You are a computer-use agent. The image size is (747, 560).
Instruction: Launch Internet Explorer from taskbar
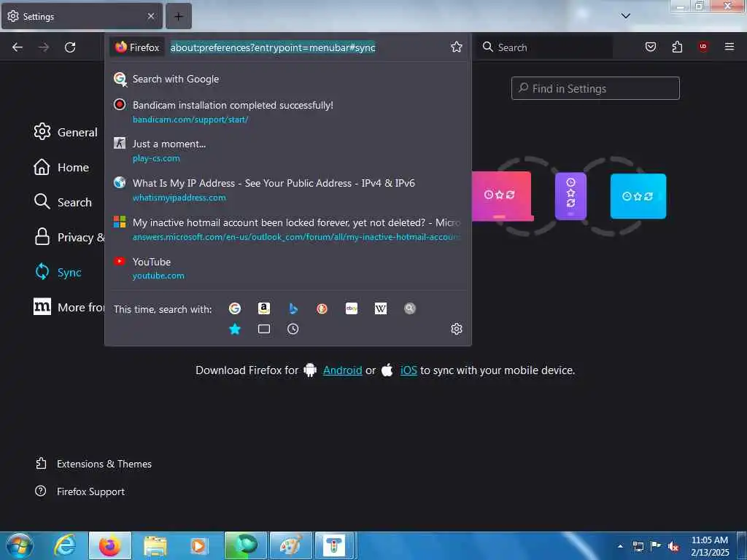click(x=65, y=545)
